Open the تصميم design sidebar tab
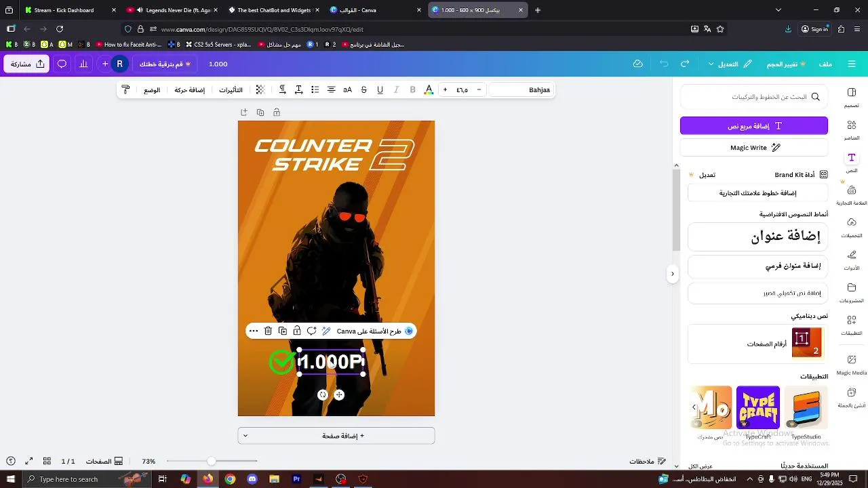Screen dimensions: 868x488 pyautogui.click(x=852, y=97)
